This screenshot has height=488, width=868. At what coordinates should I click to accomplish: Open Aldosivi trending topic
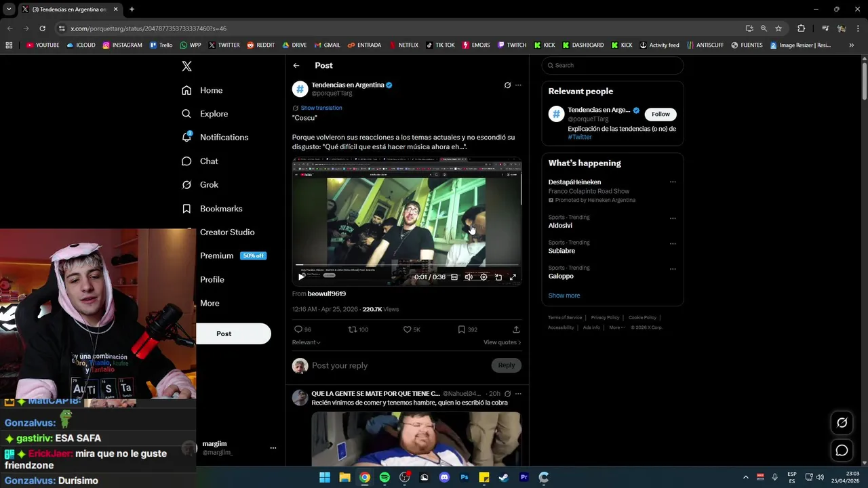pos(560,226)
